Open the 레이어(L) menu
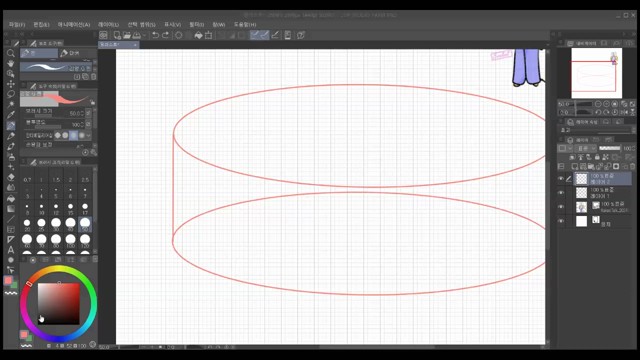Viewport: 640px width, 360px height. pyautogui.click(x=109, y=24)
